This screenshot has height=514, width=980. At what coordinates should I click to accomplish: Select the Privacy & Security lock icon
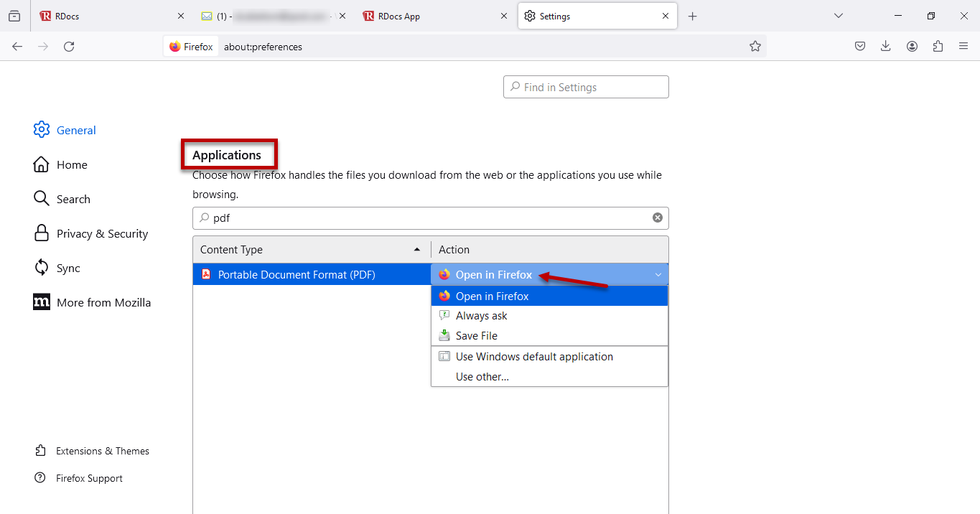click(x=42, y=233)
